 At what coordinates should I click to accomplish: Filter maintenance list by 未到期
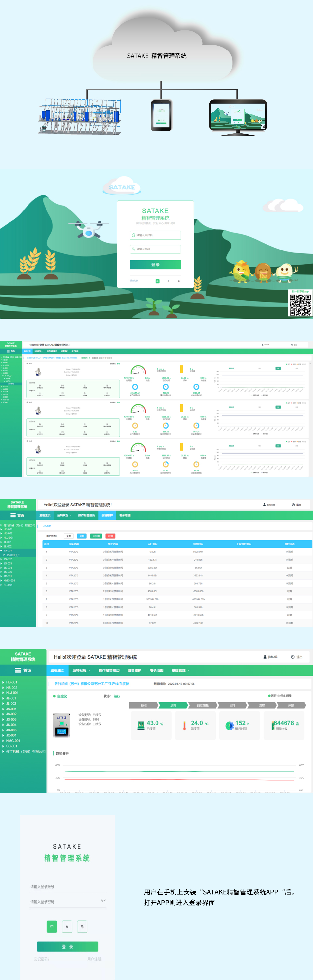(96, 536)
